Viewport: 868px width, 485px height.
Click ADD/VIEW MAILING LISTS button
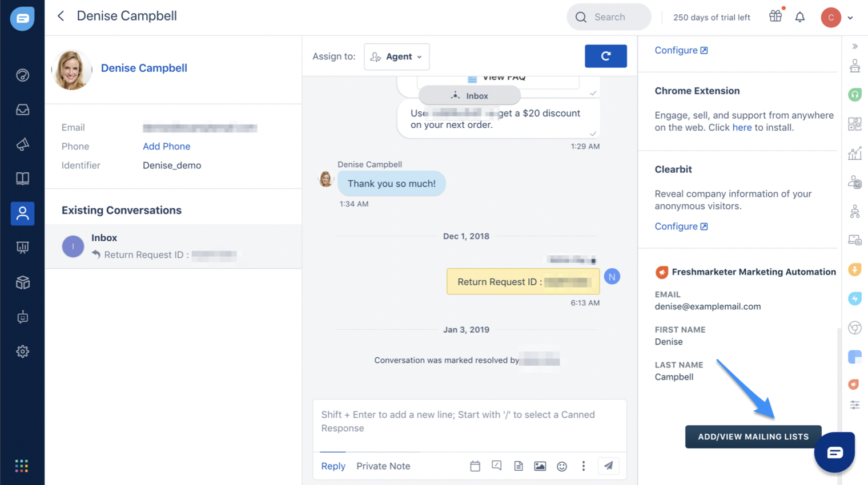pyautogui.click(x=753, y=436)
